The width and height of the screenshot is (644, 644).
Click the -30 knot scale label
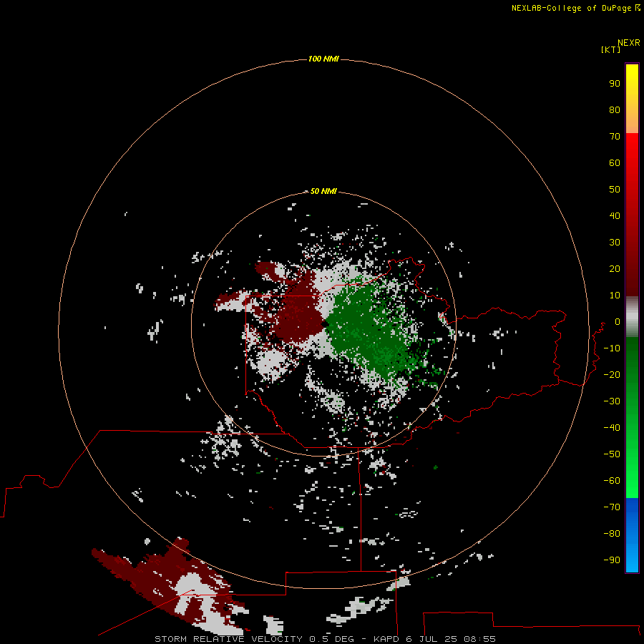612,401
